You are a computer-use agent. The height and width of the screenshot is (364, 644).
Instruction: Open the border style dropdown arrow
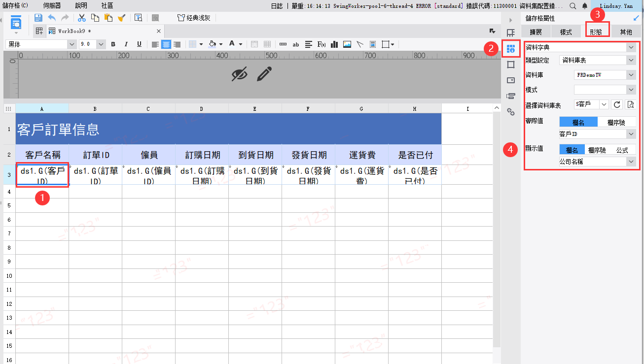click(x=202, y=44)
